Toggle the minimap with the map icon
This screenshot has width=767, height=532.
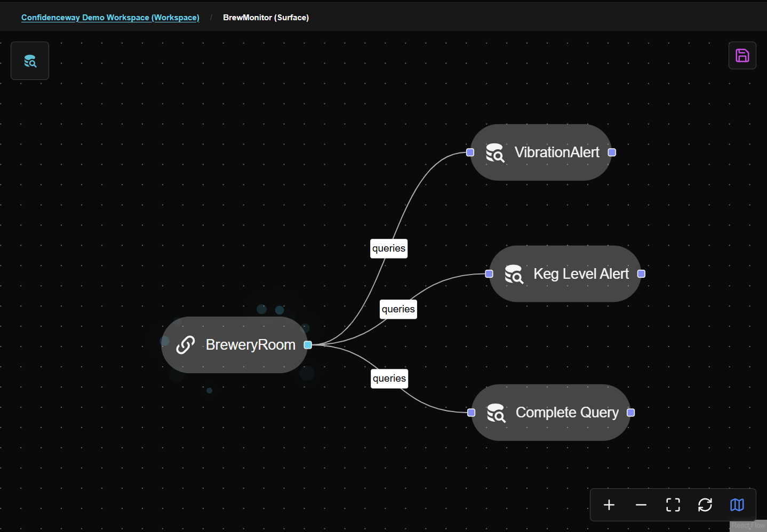click(737, 505)
